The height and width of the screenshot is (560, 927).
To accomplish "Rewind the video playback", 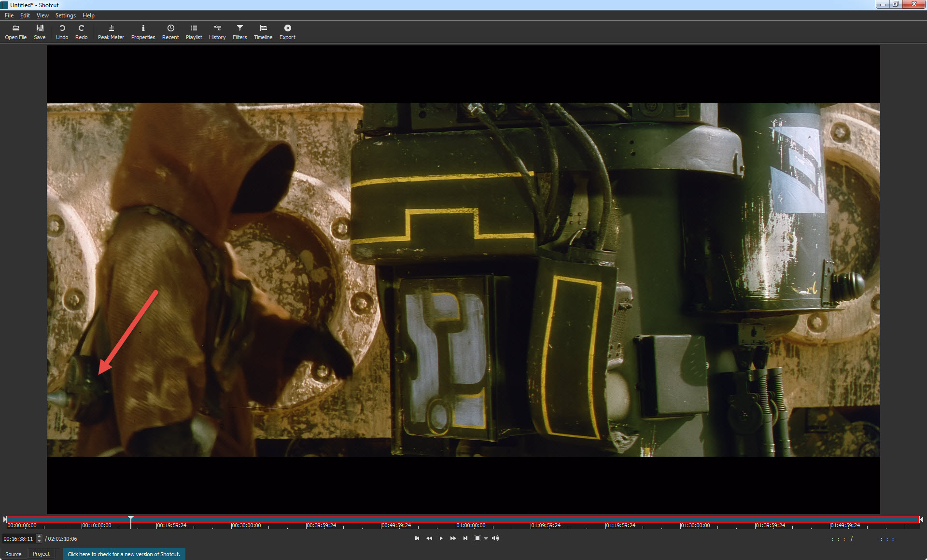I will point(429,538).
